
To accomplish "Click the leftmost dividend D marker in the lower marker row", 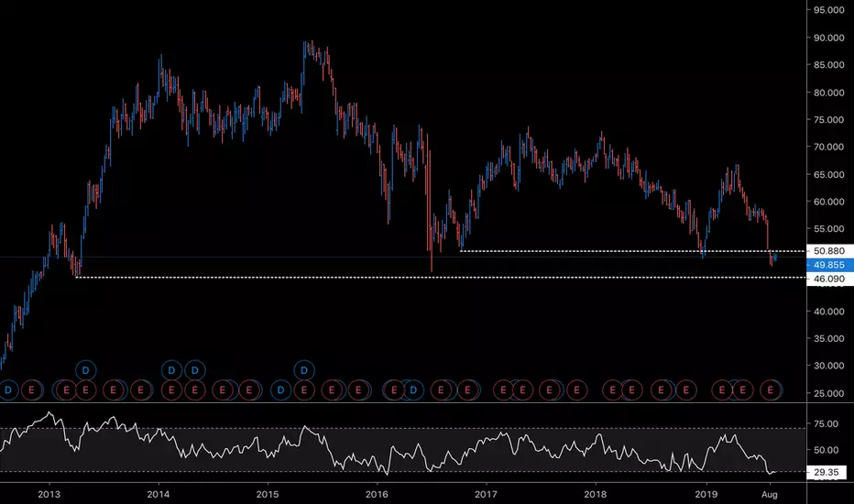I will pos(7,390).
